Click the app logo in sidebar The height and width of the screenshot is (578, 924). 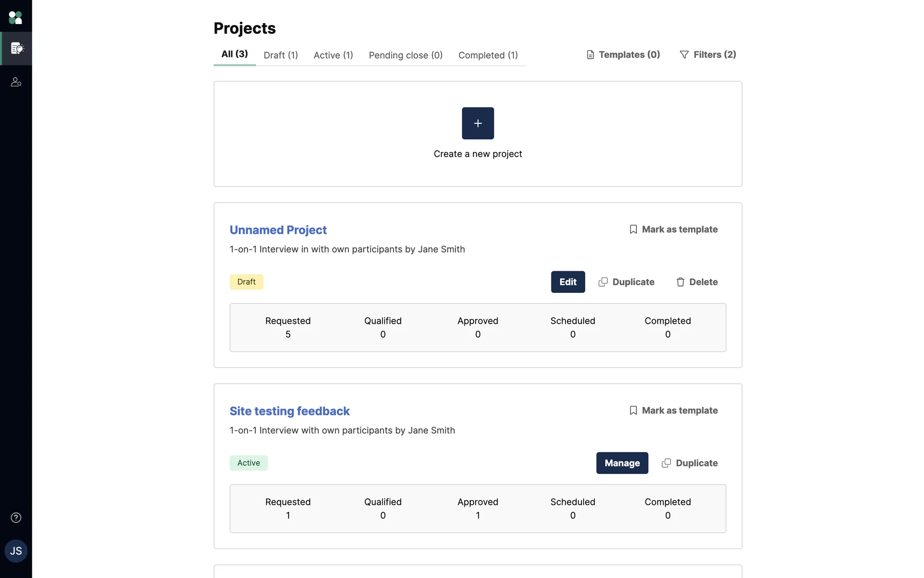point(15,17)
